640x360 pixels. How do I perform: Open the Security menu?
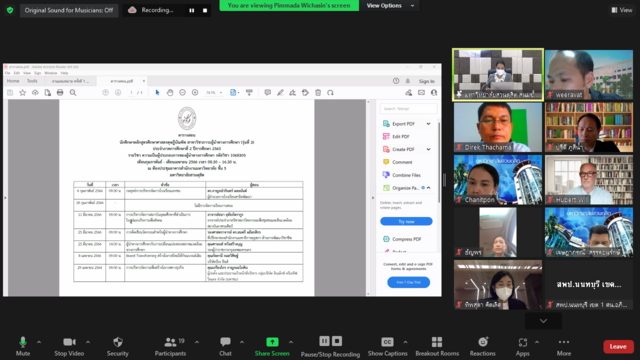pos(118,346)
